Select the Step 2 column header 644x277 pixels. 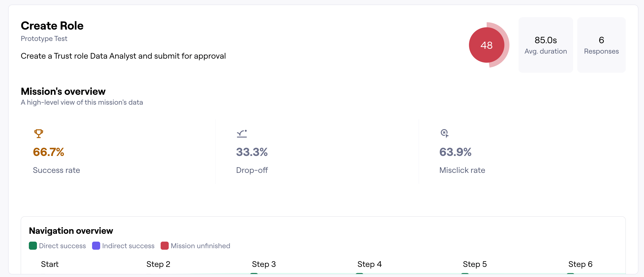pyautogui.click(x=158, y=264)
